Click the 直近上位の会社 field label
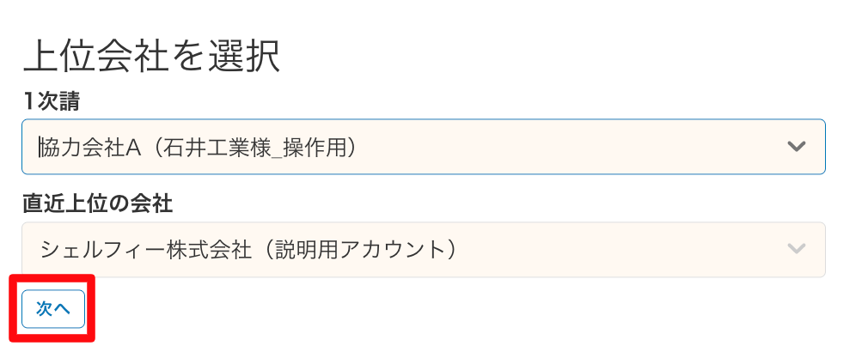The image size is (868, 352). pyautogui.click(x=97, y=203)
